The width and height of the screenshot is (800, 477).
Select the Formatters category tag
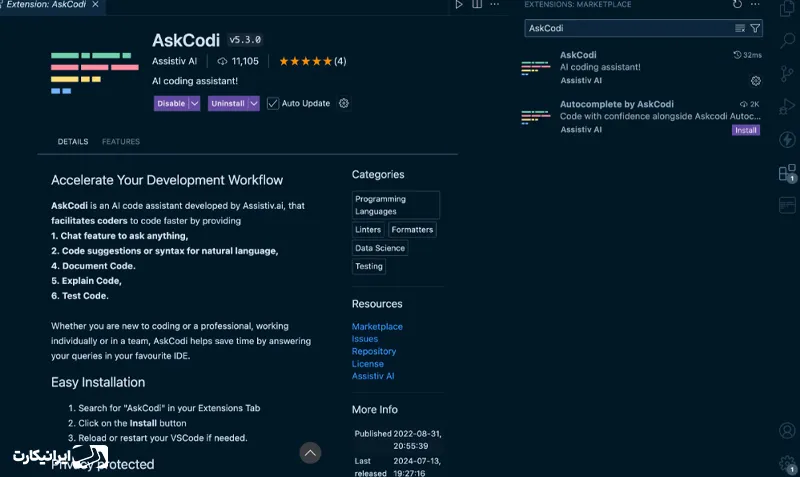point(412,230)
